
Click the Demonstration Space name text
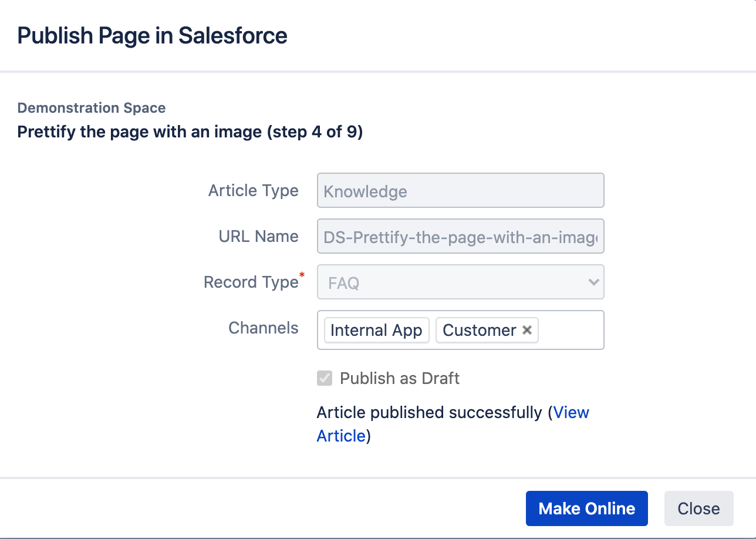tap(92, 108)
